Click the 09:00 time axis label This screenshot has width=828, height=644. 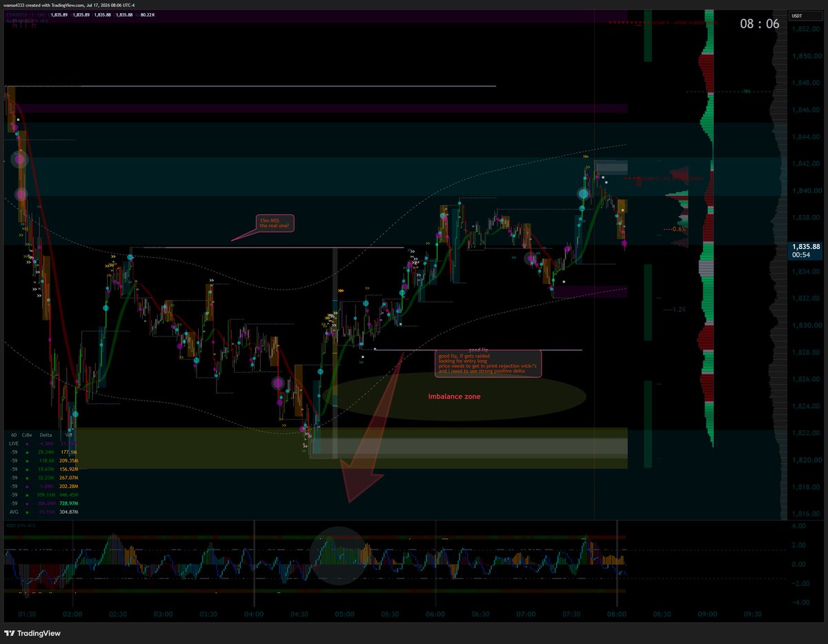(707, 614)
